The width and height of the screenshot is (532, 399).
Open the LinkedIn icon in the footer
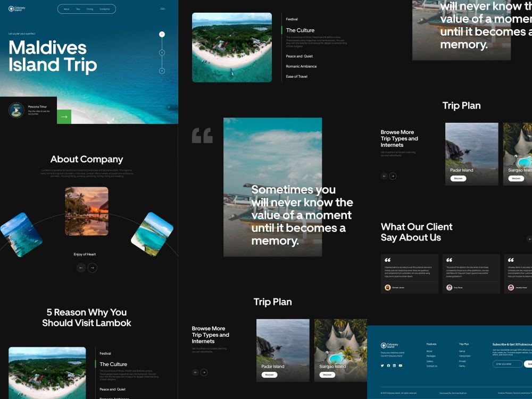[x=394, y=366]
